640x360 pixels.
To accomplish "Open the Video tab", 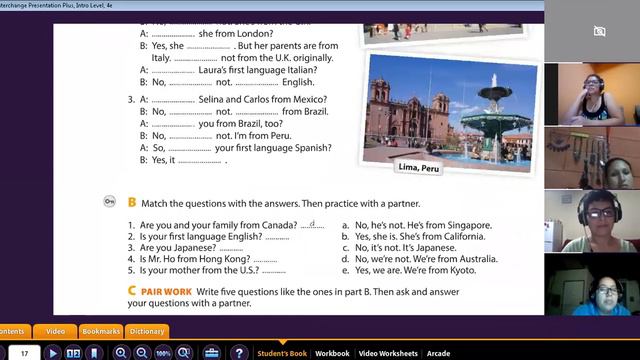I will click(x=55, y=331).
